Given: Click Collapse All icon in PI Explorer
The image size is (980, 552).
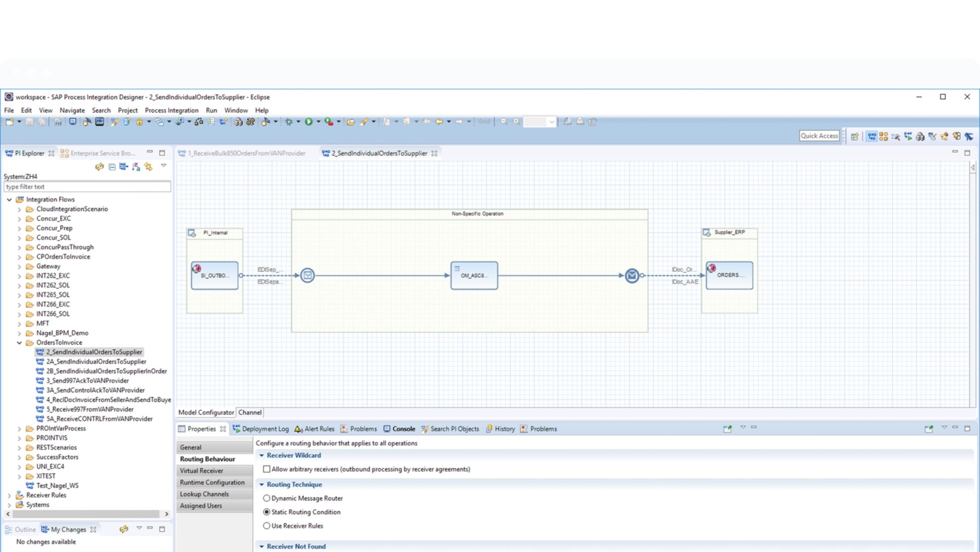Looking at the screenshot, I should (112, 167).
